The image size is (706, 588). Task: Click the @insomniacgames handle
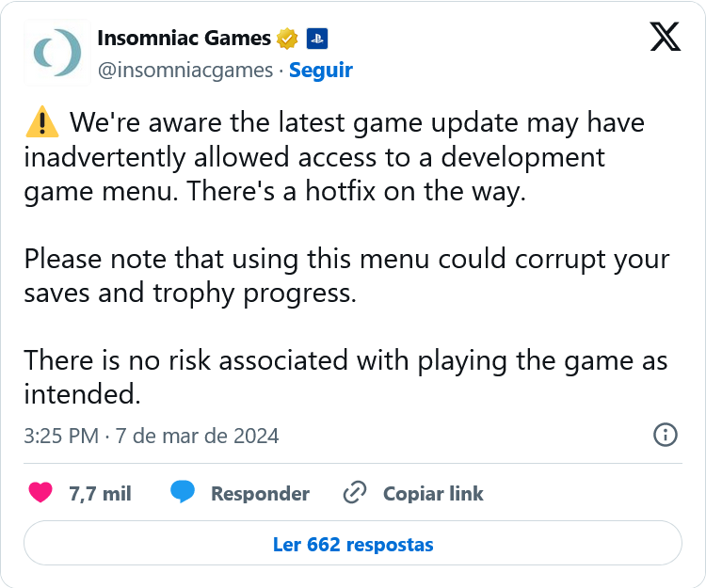(x=185, y=71)
